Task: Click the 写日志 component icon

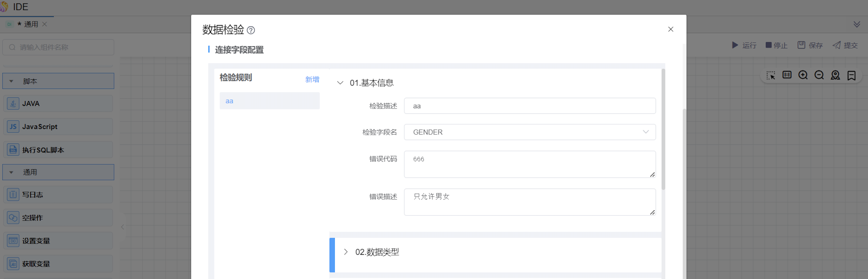Action: coord(13,194)
